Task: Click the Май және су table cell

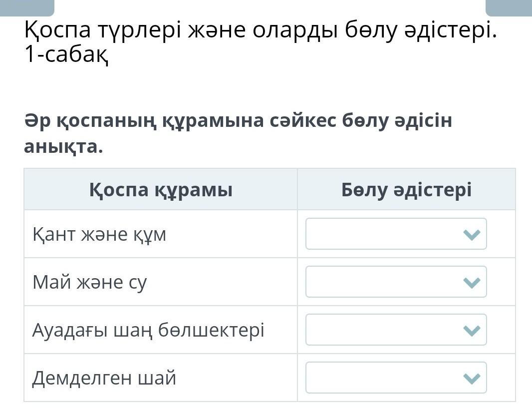Action: (161, 282)
